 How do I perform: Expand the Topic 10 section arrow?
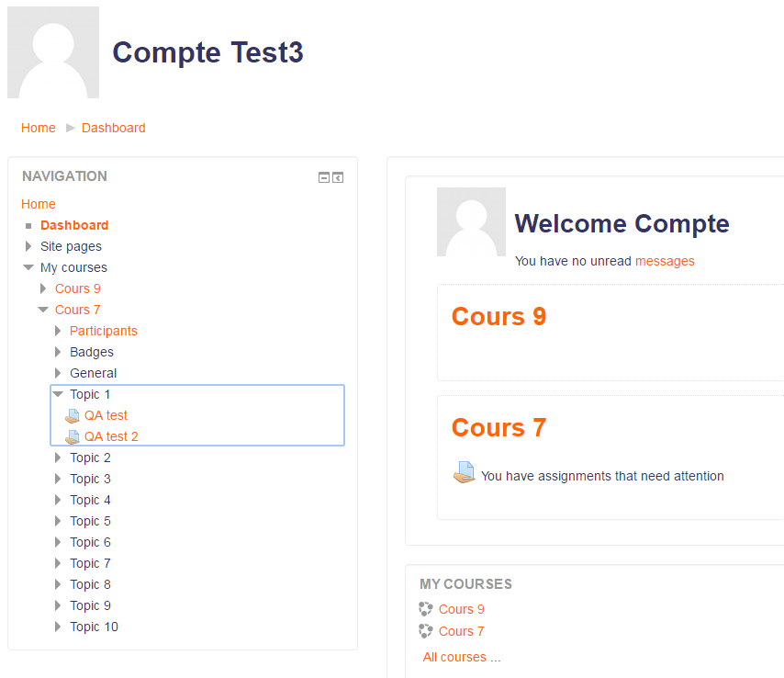58,627
